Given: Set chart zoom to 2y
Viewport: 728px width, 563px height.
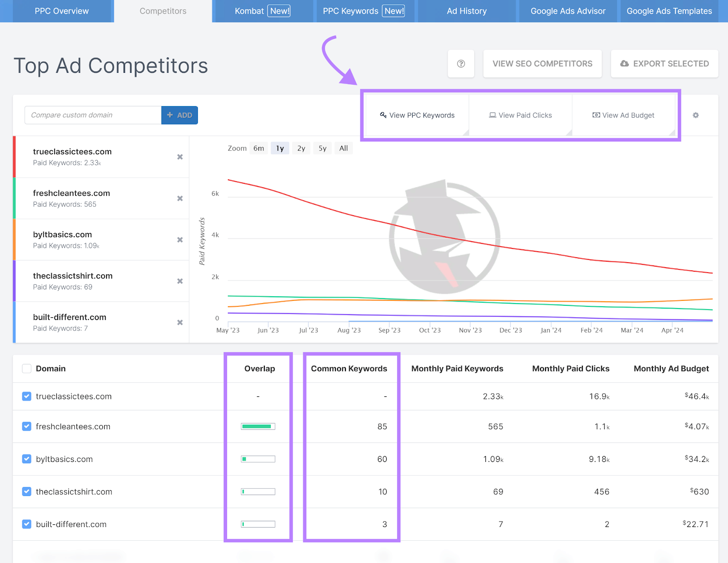Looking at the screenshot, I should click(301, 148).
